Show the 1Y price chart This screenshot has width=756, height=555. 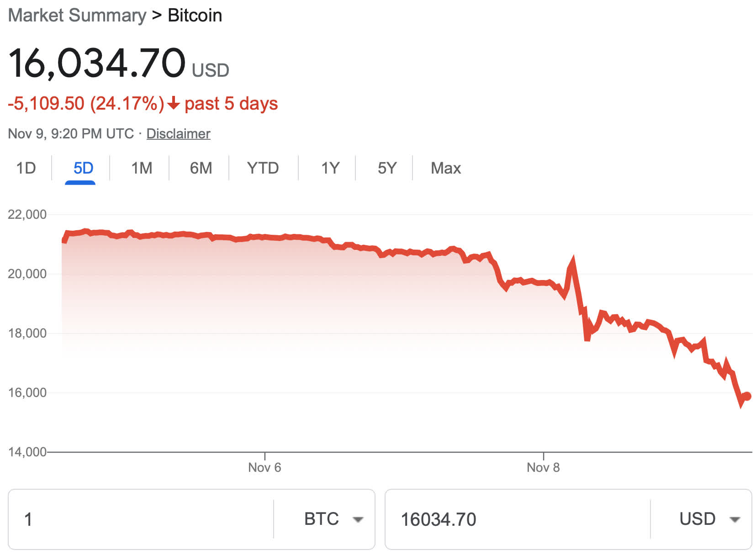(x=330, y=168)
